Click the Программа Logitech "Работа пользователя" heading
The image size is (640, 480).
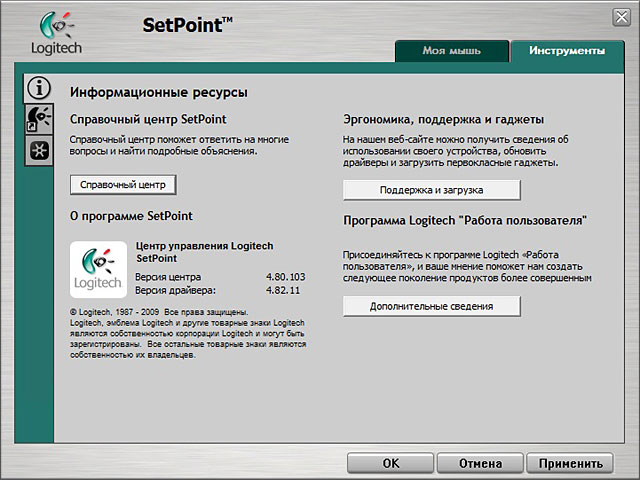click(x=465, y=220)
